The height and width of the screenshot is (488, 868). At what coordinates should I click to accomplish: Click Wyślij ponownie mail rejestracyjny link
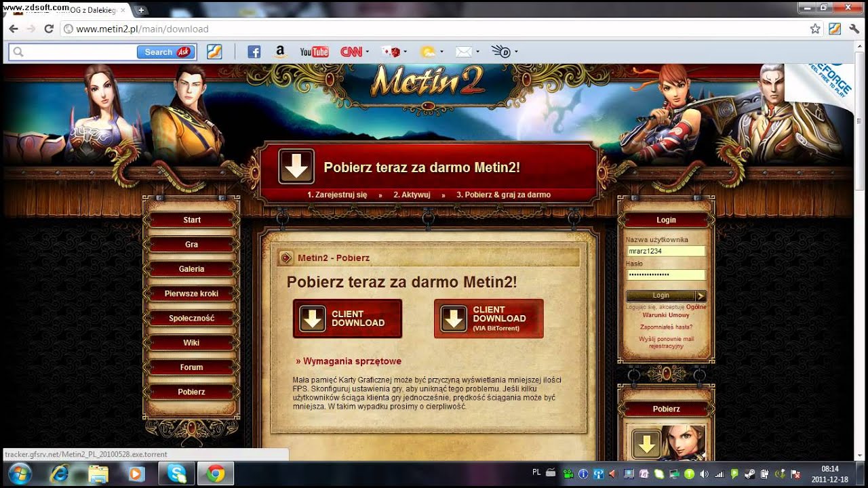(x=666, y=342)
